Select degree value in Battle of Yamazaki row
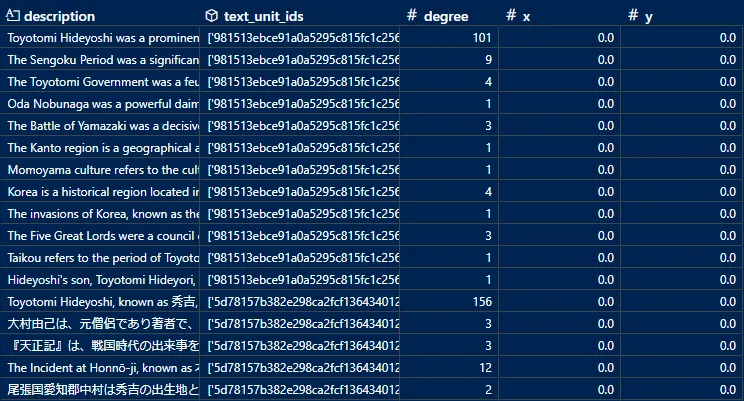Image resolution: width=744 pixels, height=401 pixels. [488, 126]
